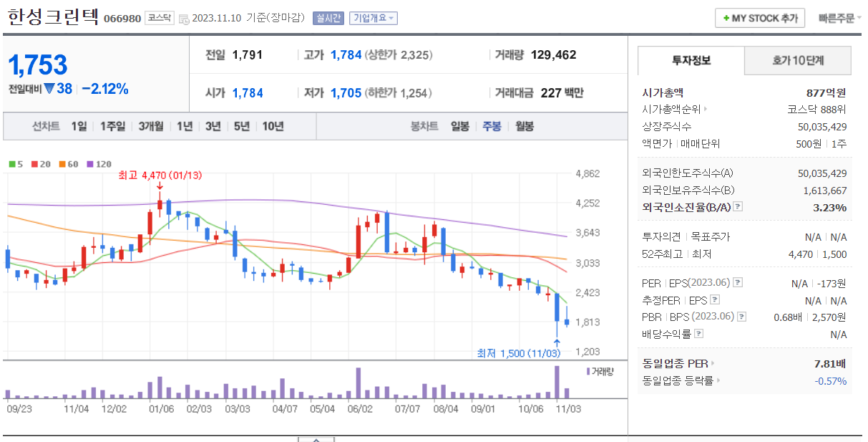Click the 코스닥 888위 ranking value
Screen dimensions: 868x442
[816, 110]
